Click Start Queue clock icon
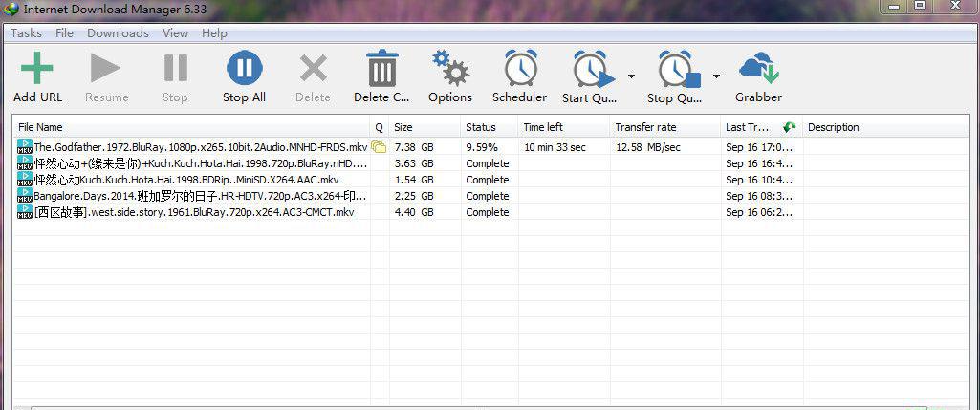 click(x=593, y=69)
